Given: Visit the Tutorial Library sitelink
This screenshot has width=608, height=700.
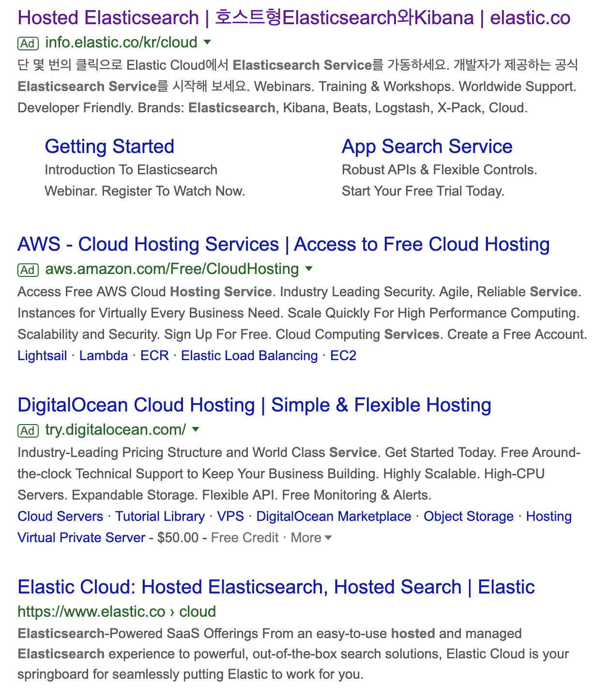Looking at the screenshot, I should pyautogui.click(x=161, y=517).
